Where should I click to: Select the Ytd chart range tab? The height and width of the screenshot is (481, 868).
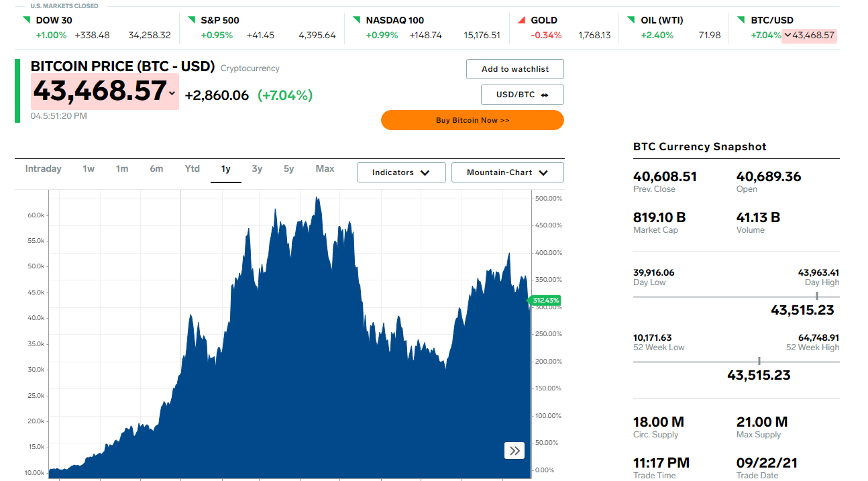tap(193, 169)
